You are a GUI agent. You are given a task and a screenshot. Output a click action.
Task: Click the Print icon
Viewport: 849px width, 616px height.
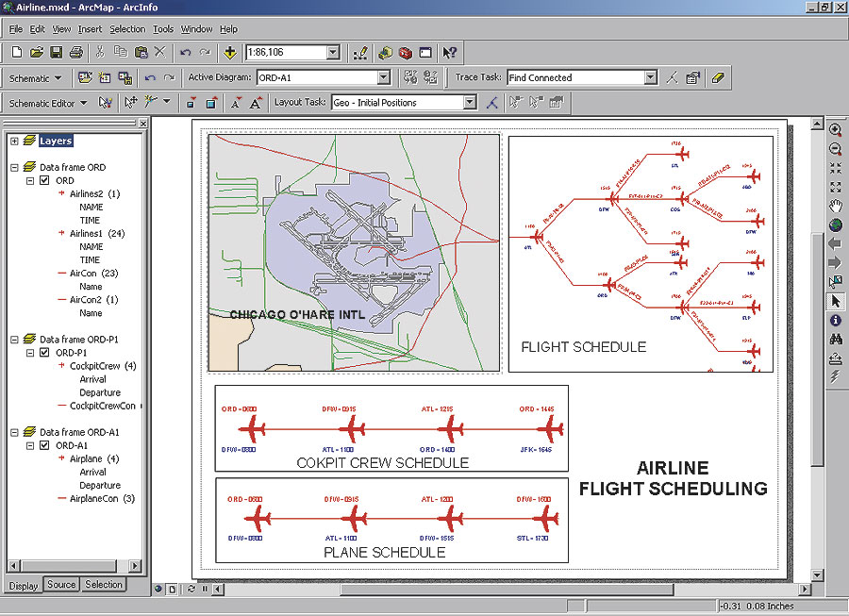click(x=75, y=53)
